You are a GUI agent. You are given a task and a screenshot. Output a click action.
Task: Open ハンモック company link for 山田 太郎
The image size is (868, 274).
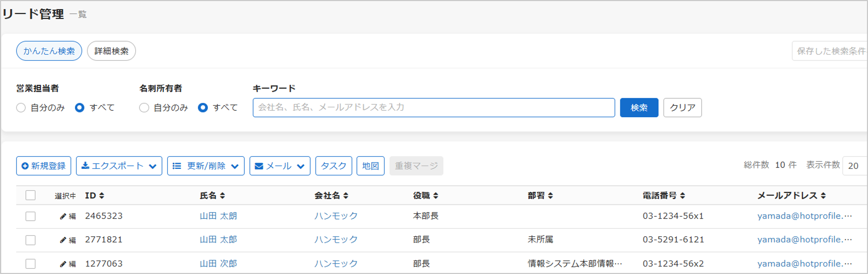(x=336, y=240)
